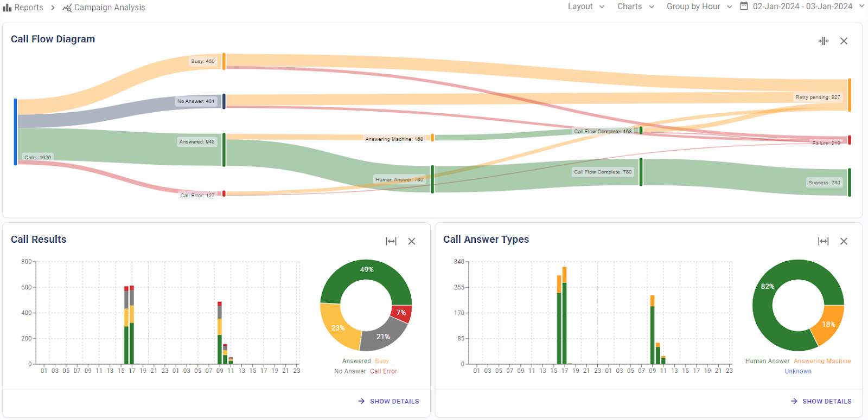Close the Call Flow Diagram panel
Screen dimensions: 868x420
pos(844,41)
